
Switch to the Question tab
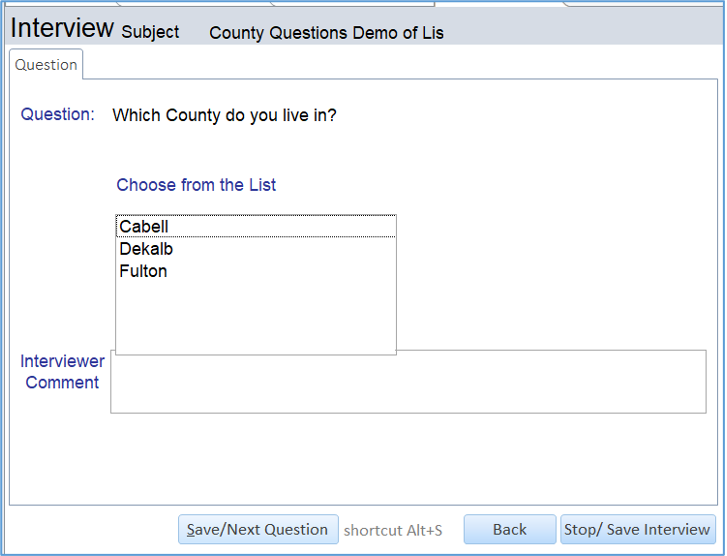(46, 65)
